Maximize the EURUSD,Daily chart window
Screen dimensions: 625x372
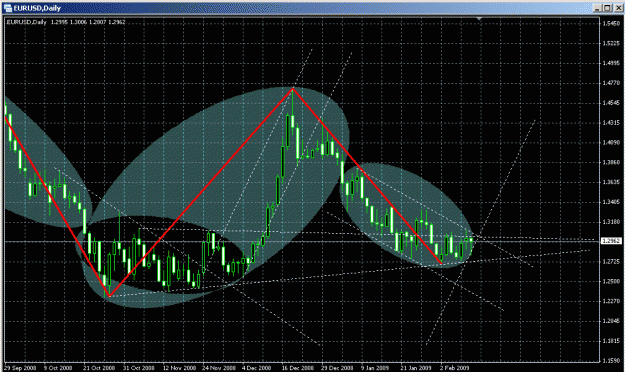[607, 8]
